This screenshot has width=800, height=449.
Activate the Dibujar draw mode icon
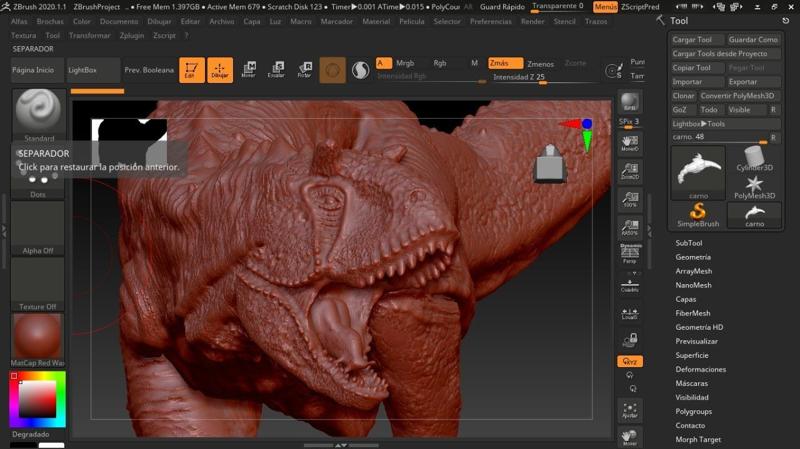(x=220, y=70)
